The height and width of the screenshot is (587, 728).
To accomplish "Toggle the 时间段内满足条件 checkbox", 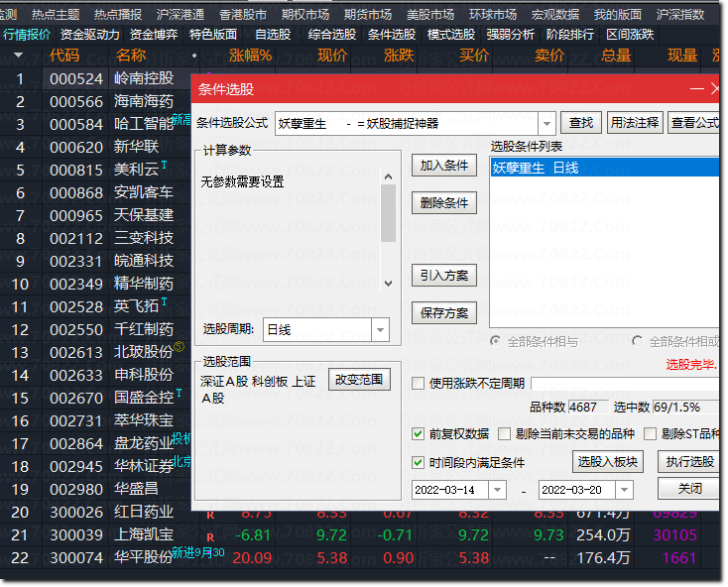I will 418,463.
